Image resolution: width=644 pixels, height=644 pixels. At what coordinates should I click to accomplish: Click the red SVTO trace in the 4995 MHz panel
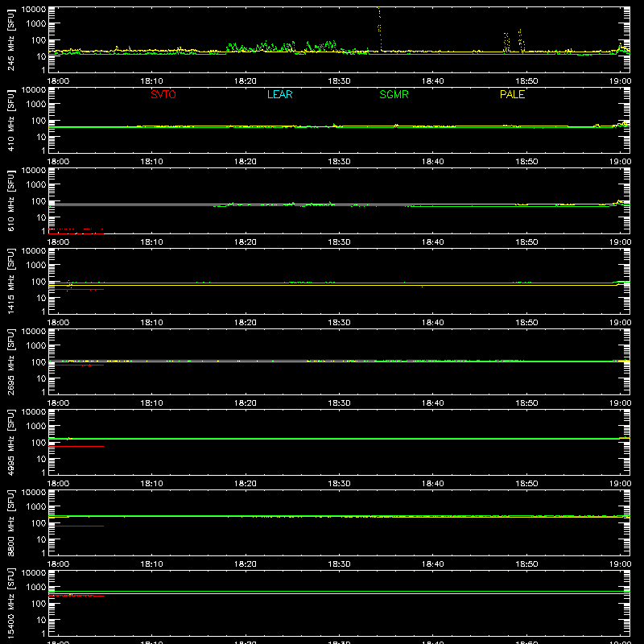pos(76,446)
